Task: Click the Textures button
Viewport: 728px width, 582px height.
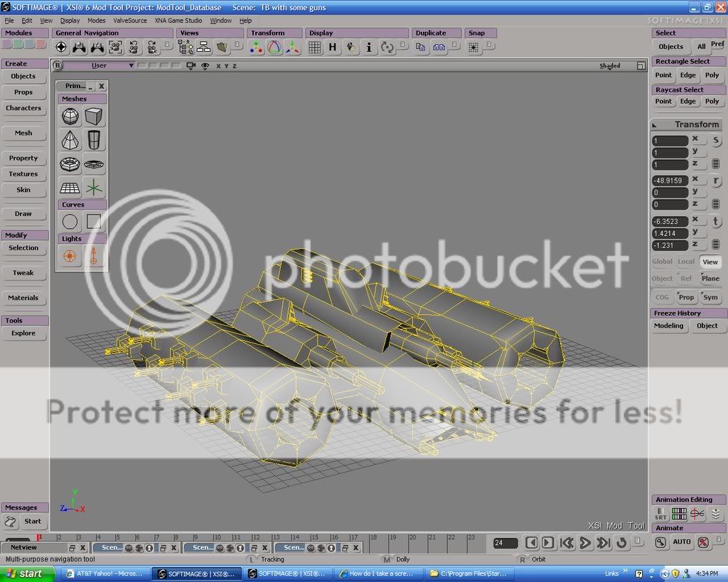Action: click(23, 174)
